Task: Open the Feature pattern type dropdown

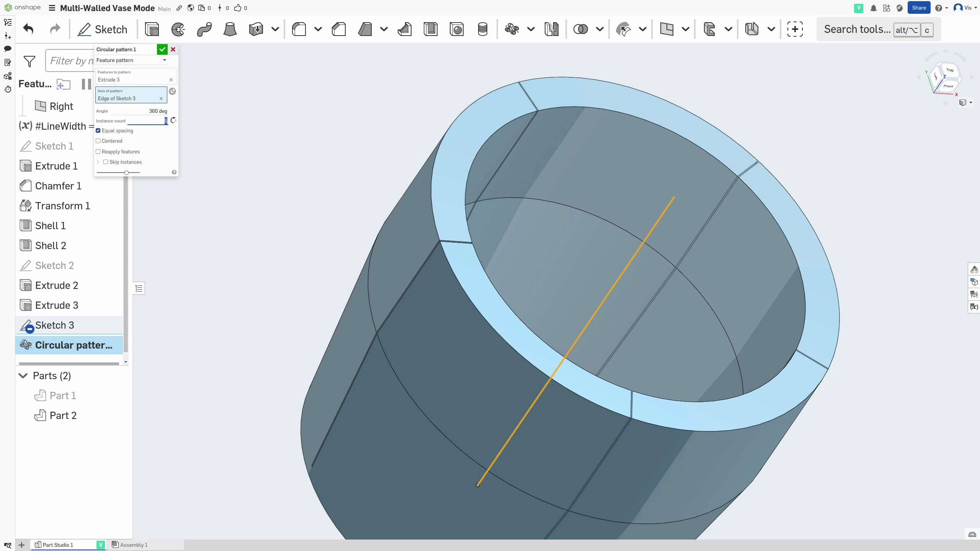Action: [131, 60]
